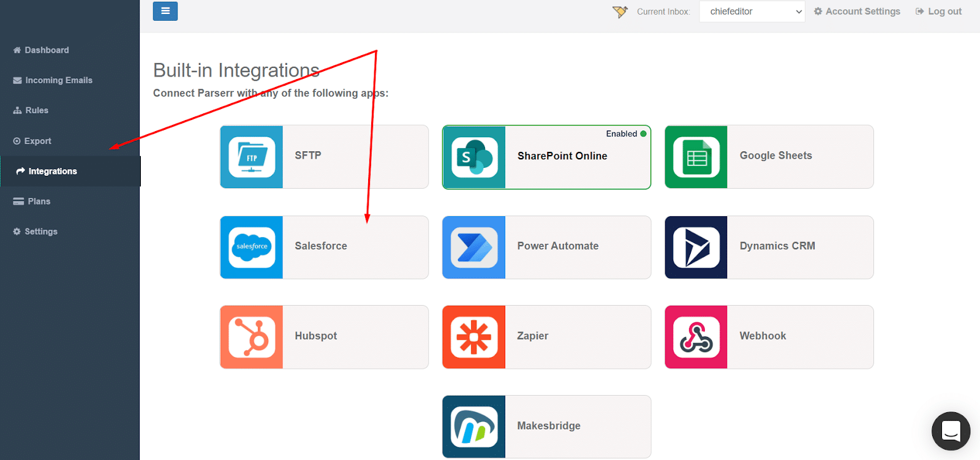Click the SFTP folder icon
980x460 pixels.
pos(252,157)
